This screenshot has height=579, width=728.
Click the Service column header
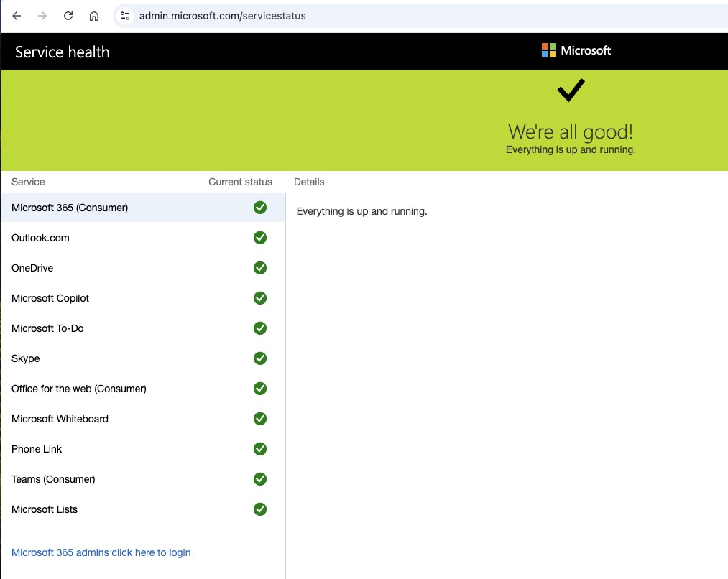point(28,182)
